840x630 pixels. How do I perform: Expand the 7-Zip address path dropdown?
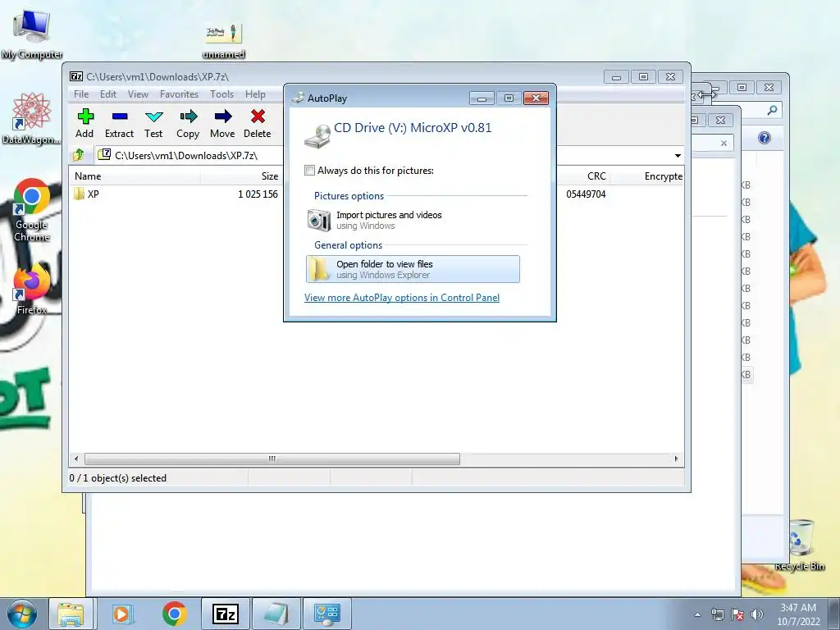pyautogui.click(x=678, y=156)
